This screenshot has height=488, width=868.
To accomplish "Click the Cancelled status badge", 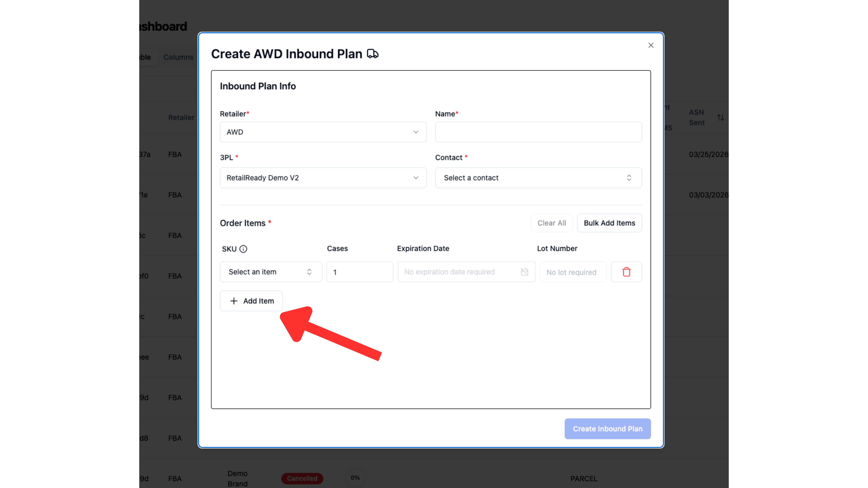I will coord(302,478).
